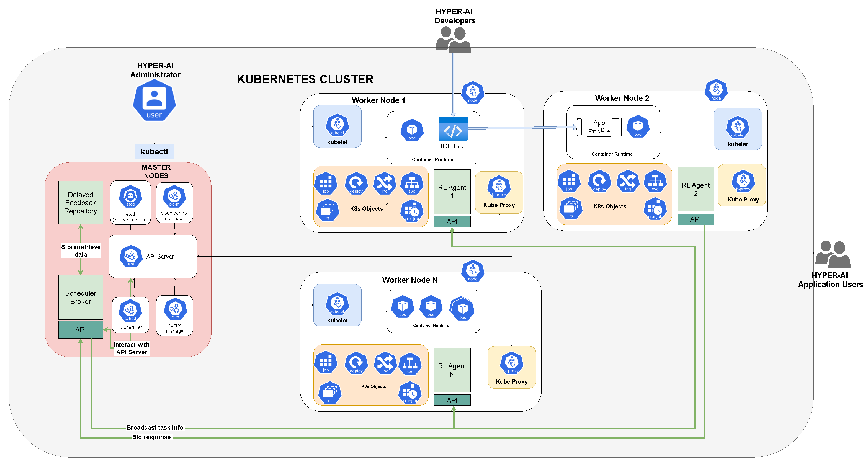Click the k-proxy icon in Worker Node 1
This screenshot has height=465, width=868.
(x=499, y=187)
